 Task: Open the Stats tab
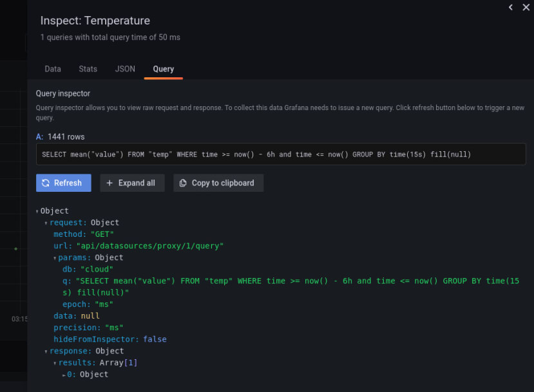(x=88, y=69)
